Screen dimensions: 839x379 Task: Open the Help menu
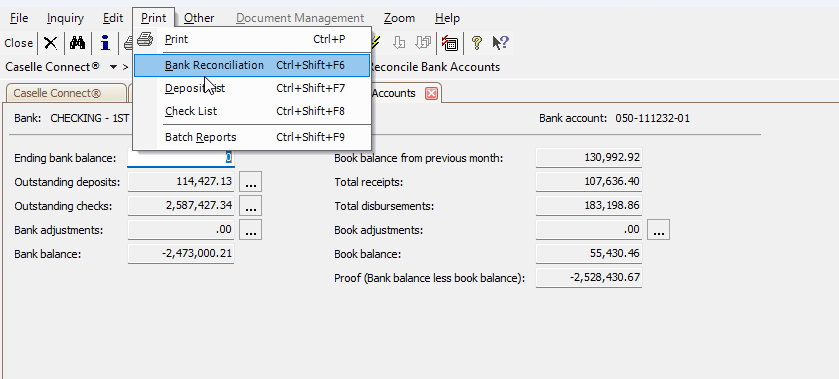click(x=447, y=18)
